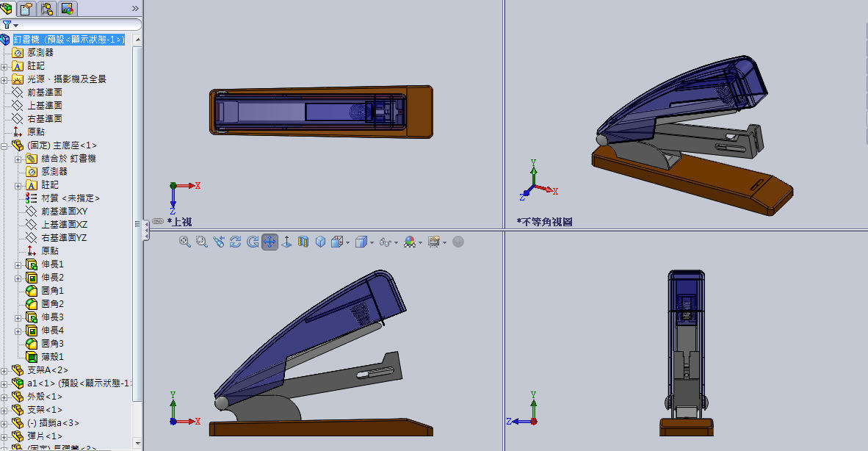Open the View Orientation dropdown arrow
This screenshot has height=451, width=868.
[x=347, y=242]
